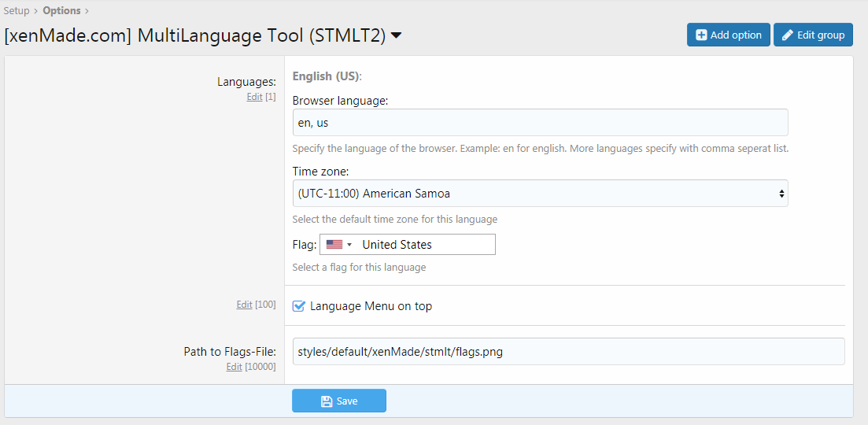This screenshot has width=868, height=425.
Task: Click the floppy disk icon on Save
Action: 327,401
